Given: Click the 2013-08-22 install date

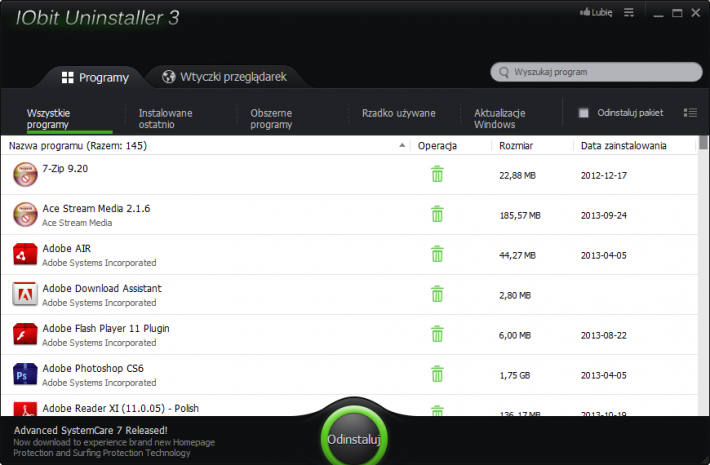Looking at the screenshot, I should pos(604,336).
